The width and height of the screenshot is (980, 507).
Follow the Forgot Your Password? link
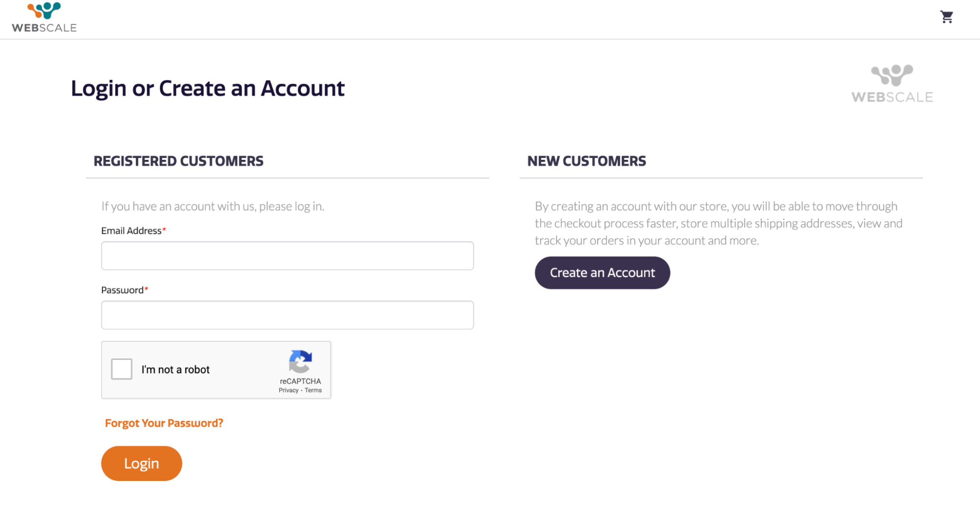coord(164,423)
